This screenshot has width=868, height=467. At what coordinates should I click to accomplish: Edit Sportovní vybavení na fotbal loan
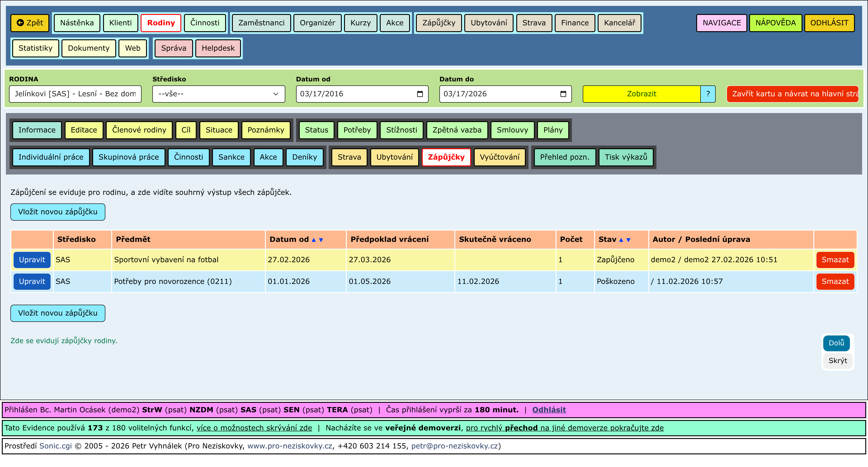[x=32, y=260]
